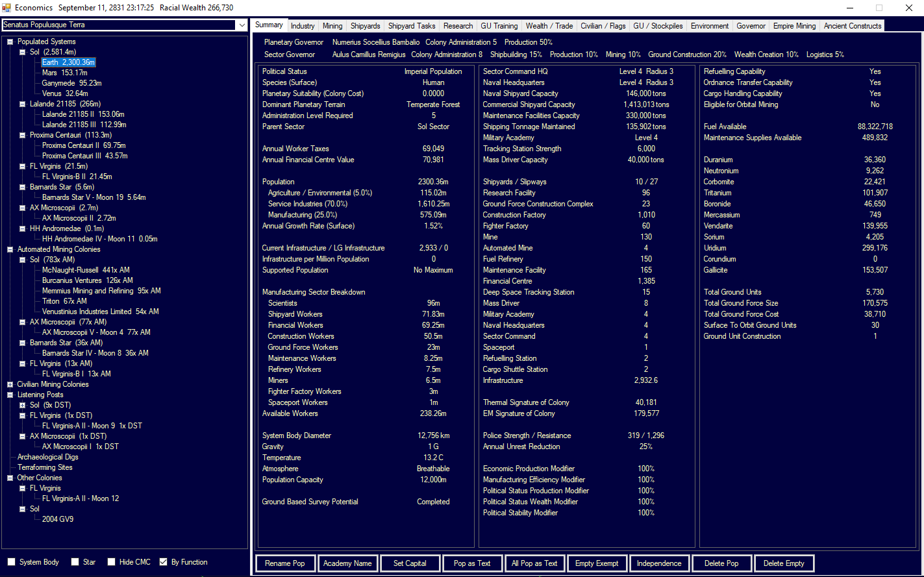This screenshot has height=577, width=924.
Task: Click the Delete Empty button
Action: pyautogui.click(x=784, y=563)
